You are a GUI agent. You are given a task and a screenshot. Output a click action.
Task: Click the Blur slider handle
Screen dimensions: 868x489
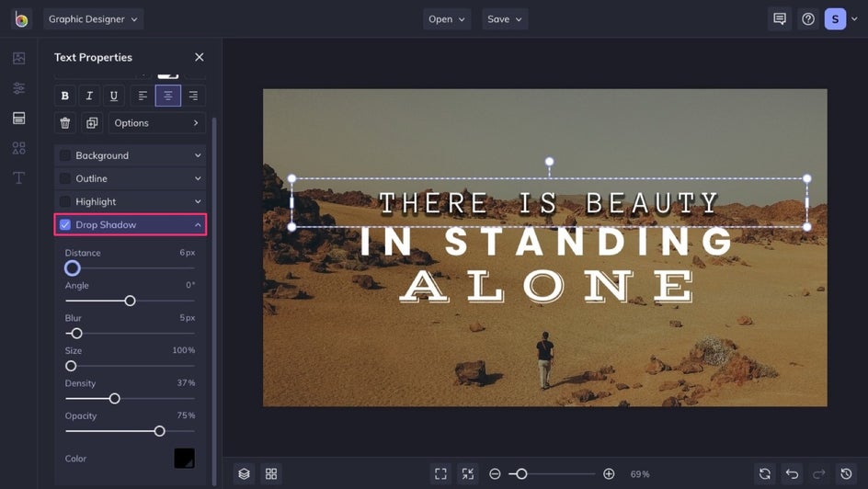click(77, 334)
